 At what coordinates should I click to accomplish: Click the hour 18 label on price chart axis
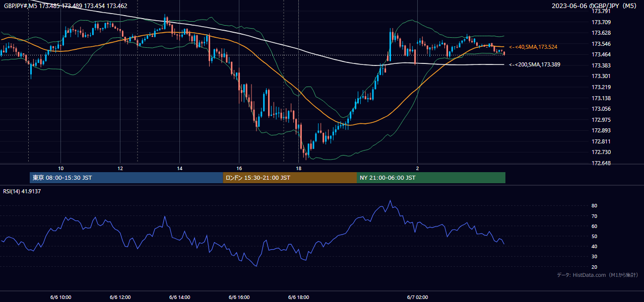tap(298, 168)
